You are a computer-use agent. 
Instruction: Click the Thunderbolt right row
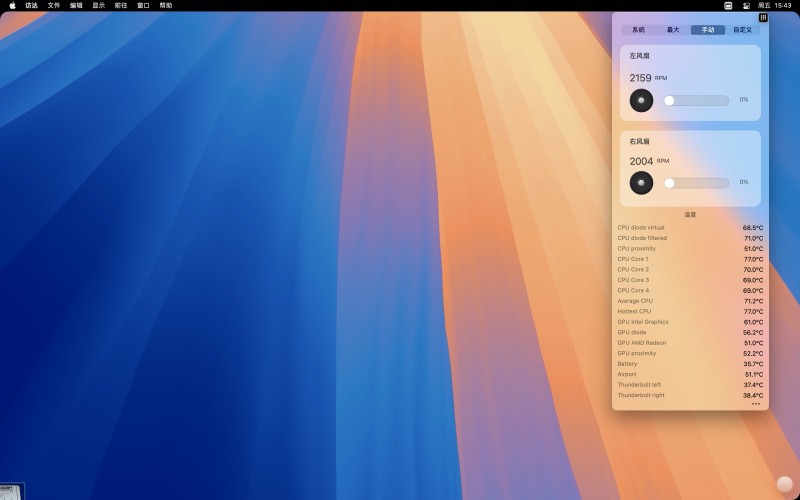[x=690, y=395]
